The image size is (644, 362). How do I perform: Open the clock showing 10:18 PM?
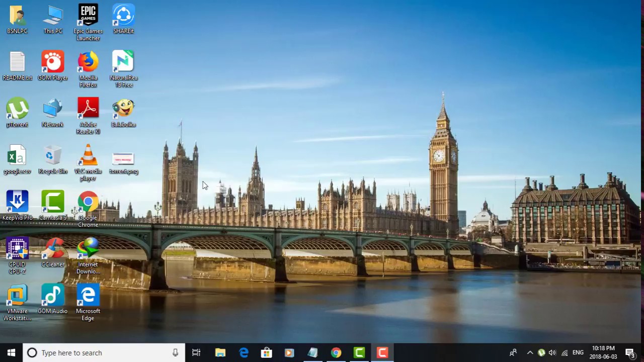point(604,353)
